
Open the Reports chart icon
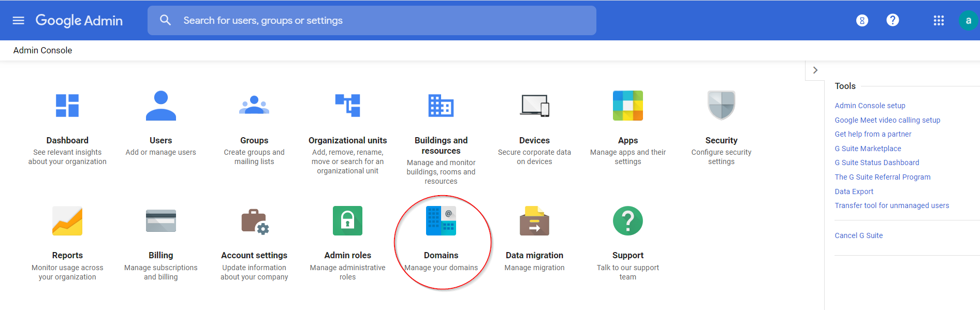[67, 221]
